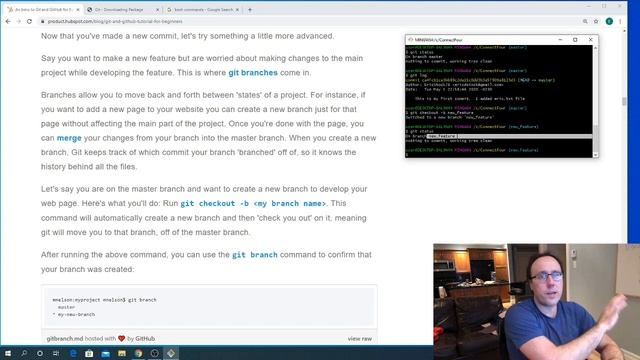The width and height of the screenshot is (640, 360).
Task: Maximize the MINGW64 terminal window
Action: coord(575,40)
